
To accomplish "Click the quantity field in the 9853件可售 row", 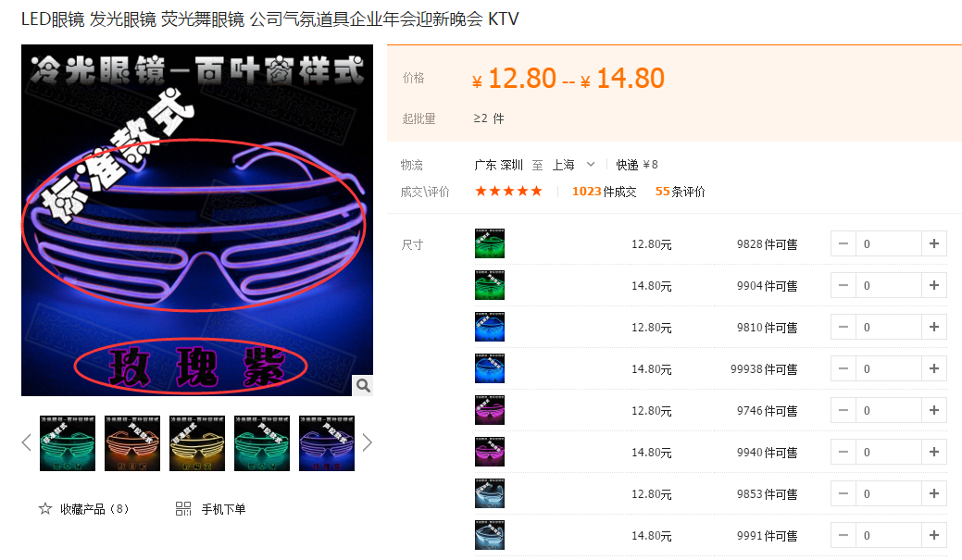I will point(889,493).
